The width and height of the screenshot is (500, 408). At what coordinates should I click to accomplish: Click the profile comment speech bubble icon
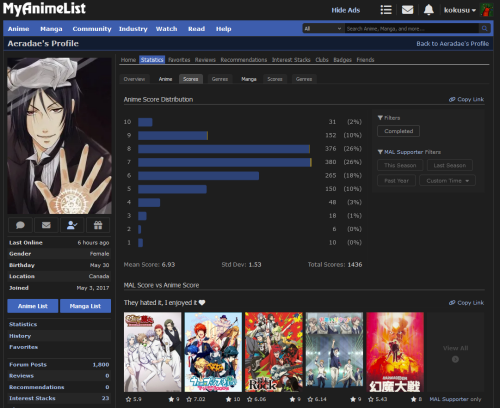point(20,225)
